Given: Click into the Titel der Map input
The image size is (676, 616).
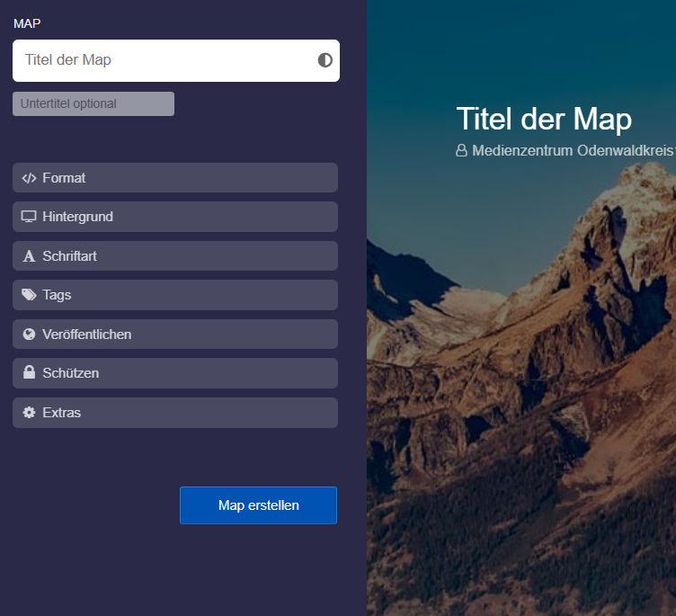Looking at the screenshot, I should (162, 60).
